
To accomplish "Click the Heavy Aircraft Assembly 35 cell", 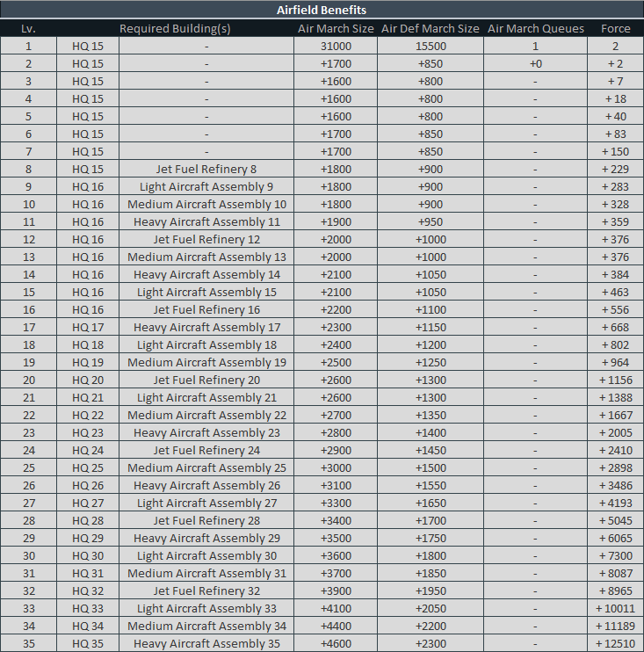I will pos(206,643).
